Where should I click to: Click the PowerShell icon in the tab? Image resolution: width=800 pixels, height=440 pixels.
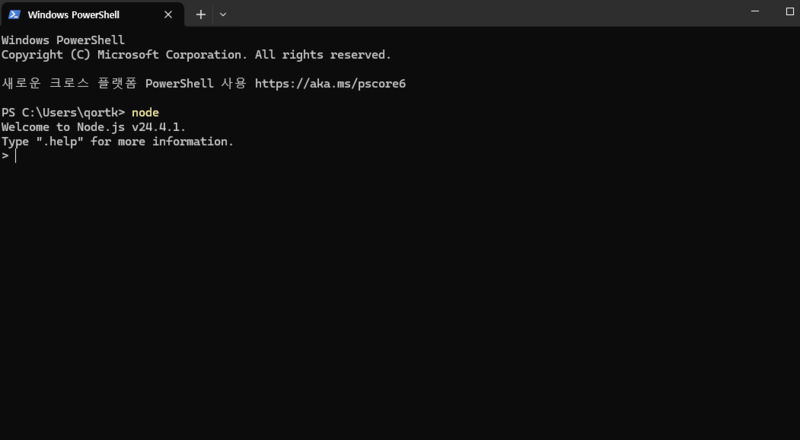(x=14, y=15)
